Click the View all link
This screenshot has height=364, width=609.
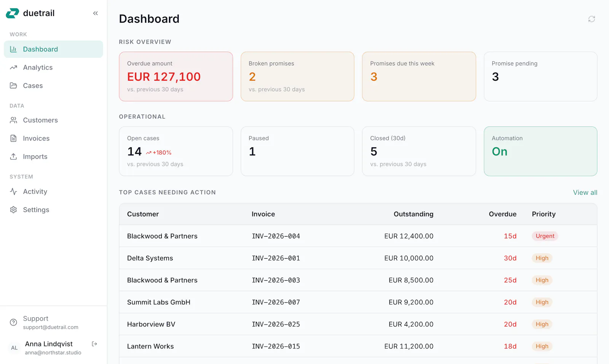coord(585,192)
